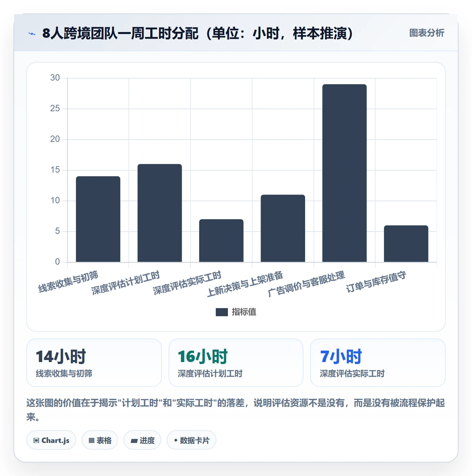Click the 数据卡片 tag chip
This screenshot has height=476, width=472.
pyautogui.click(x=191, y=440)
